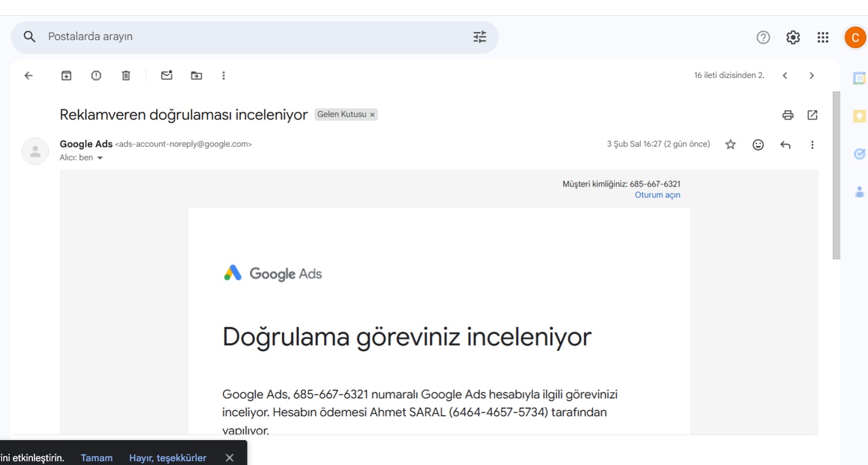Go back to inbox with arrow
This screenshot has width=868, height=465.
(29, 75)
